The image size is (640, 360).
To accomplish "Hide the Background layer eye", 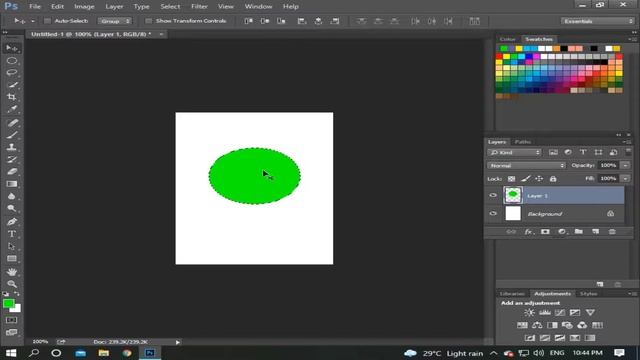I will click(x=493, y=213).
